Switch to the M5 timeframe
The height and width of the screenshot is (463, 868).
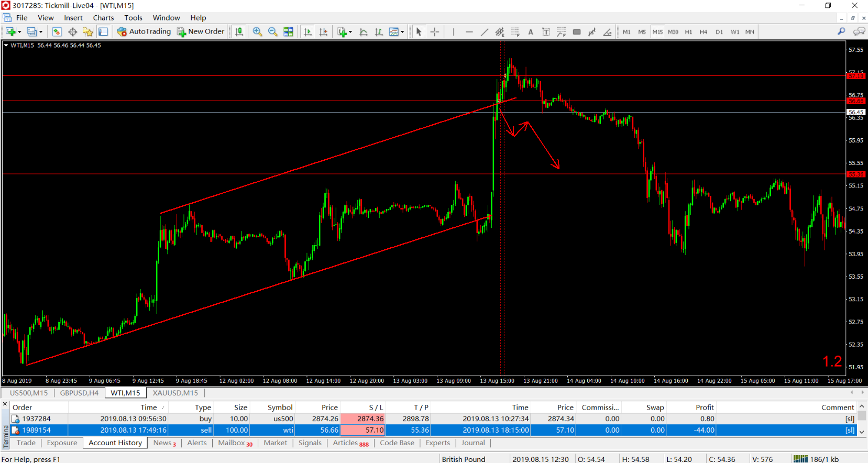tap(642, 32)
